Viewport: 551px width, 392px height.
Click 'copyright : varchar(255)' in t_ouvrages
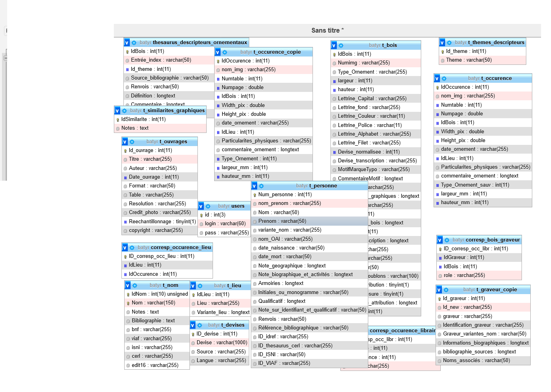coord(160,230)
